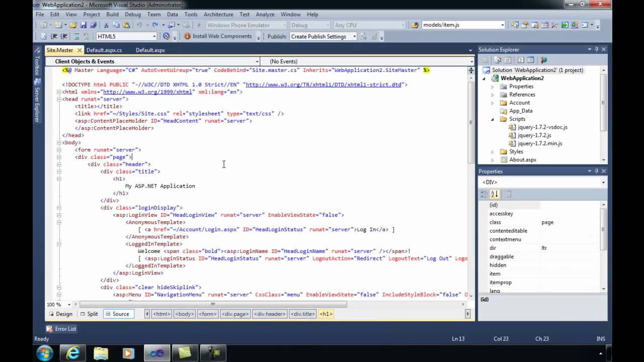The height and width of the screenshot is (362, 644).
Task: Open the Architecture menu
Action: pyautogui.click(x=218, y=15)
